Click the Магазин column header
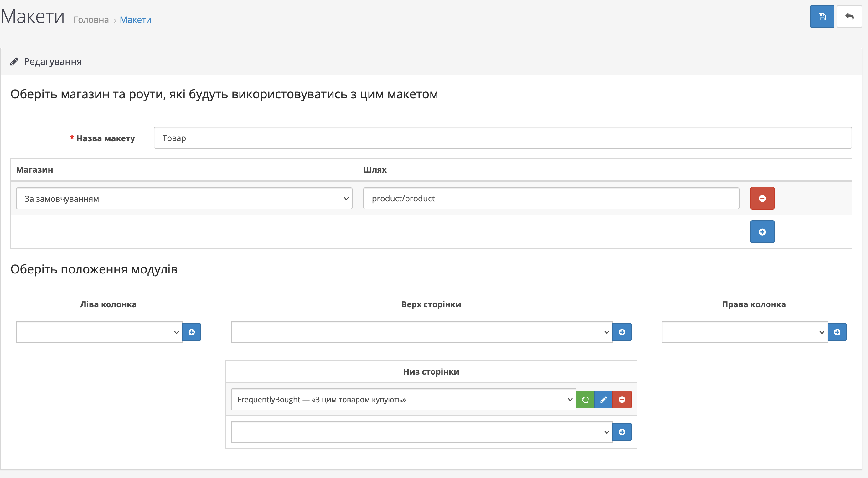Screen dimensions: 868x478 pos(34,169)
